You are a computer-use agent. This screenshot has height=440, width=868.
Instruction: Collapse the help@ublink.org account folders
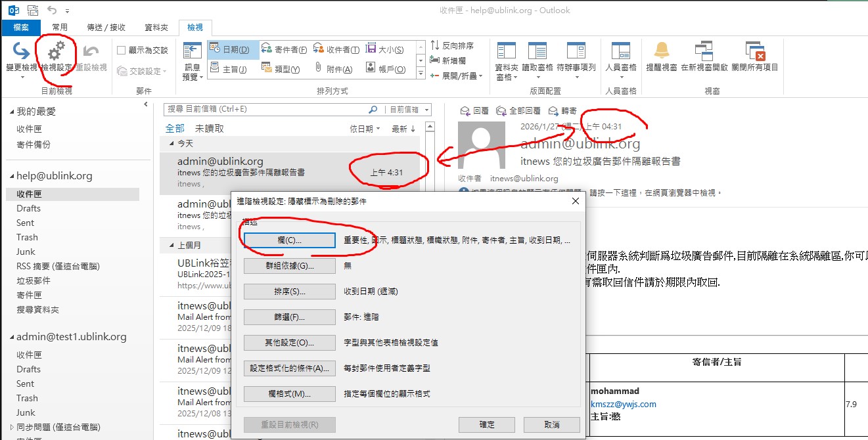coord(11,177)
